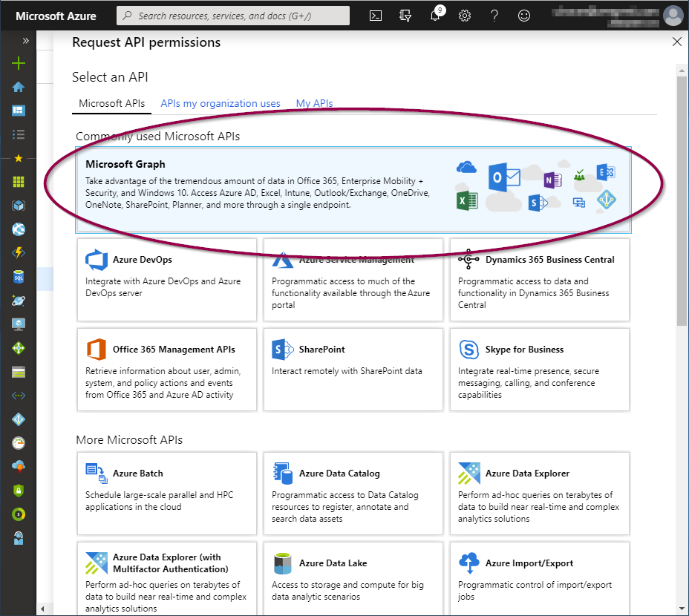Select the Microsoft Graph API card
Viewport: 689px width, 616px height.
click(x=353, y=190)
